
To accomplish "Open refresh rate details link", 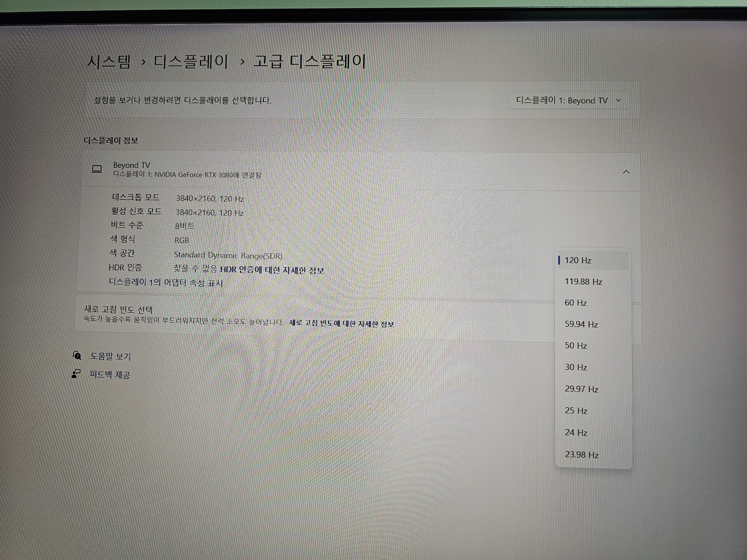I will (341, 324).
